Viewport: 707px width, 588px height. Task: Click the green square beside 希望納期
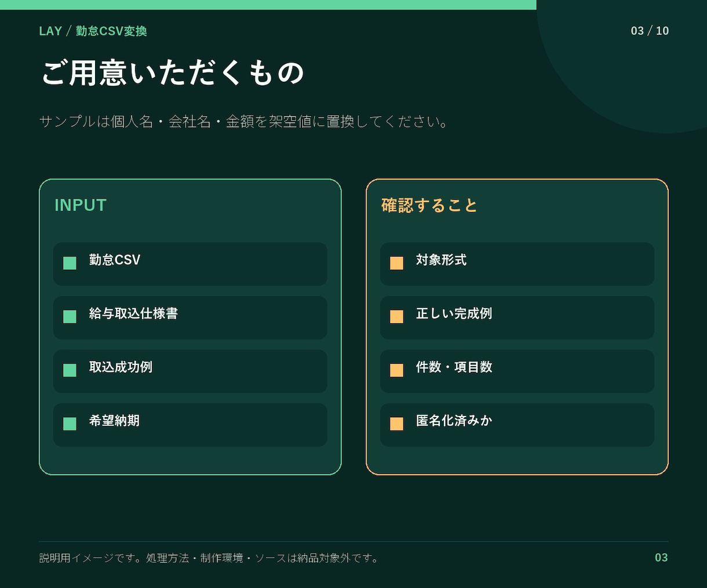pos(70,423)
